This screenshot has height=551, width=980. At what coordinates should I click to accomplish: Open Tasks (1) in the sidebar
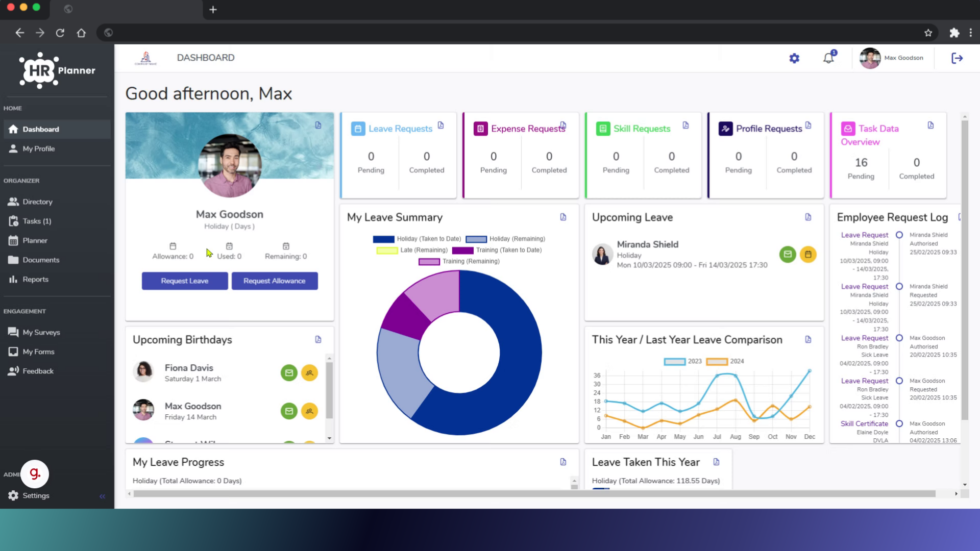[57, 221]
